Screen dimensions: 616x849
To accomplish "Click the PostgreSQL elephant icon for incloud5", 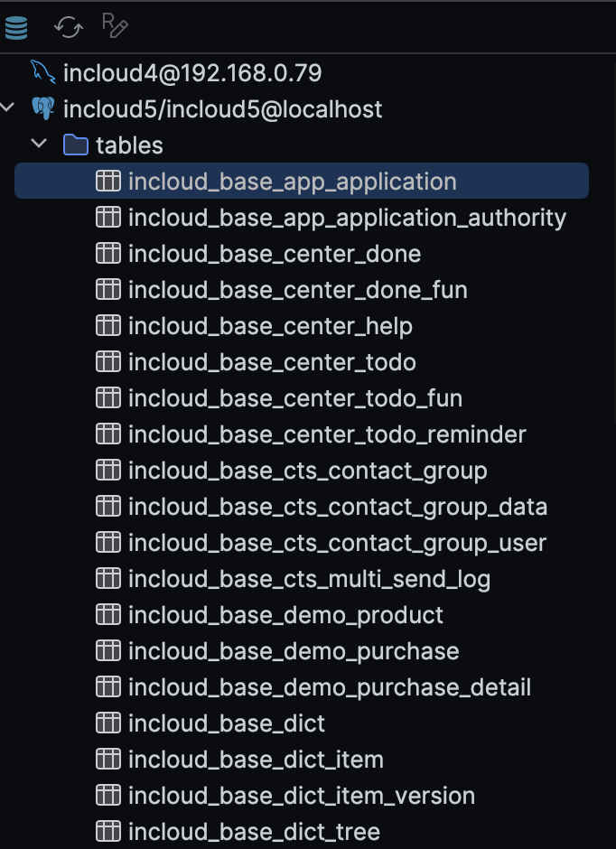I will point(42,109).
